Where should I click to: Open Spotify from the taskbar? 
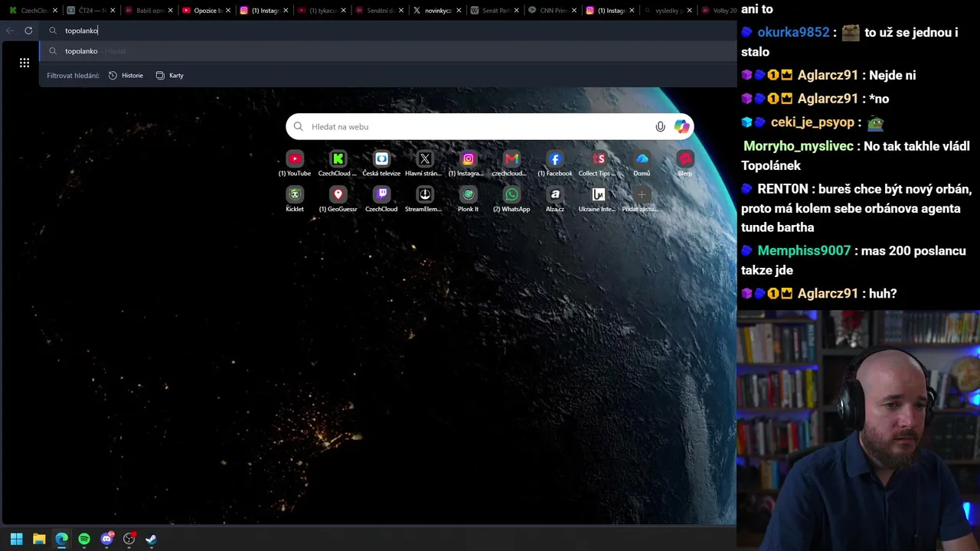tap(84, 539)
